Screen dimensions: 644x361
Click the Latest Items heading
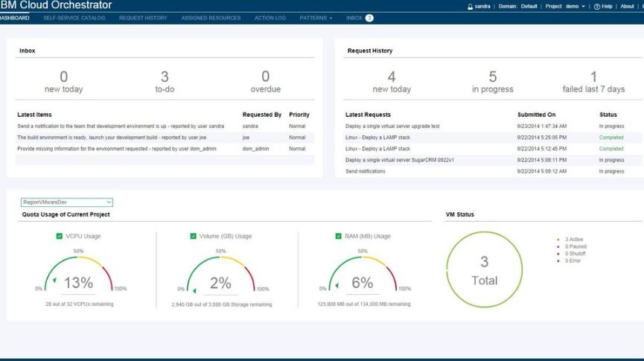pos(34,115)
